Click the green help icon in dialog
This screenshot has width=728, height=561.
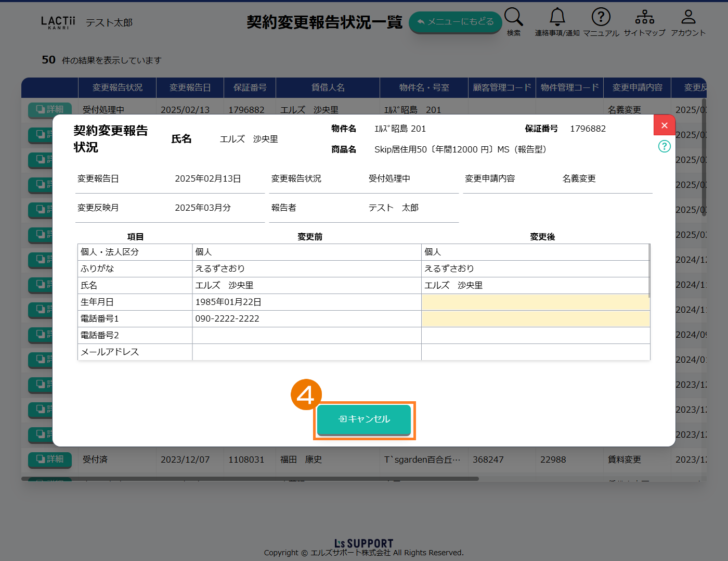(664, 146)
